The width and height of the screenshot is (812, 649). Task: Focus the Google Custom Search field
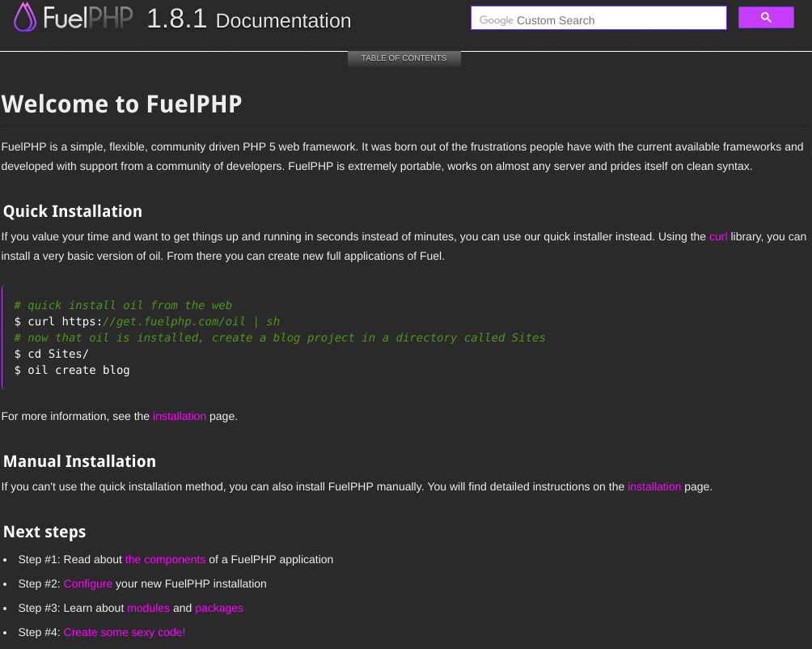[598, 18]
